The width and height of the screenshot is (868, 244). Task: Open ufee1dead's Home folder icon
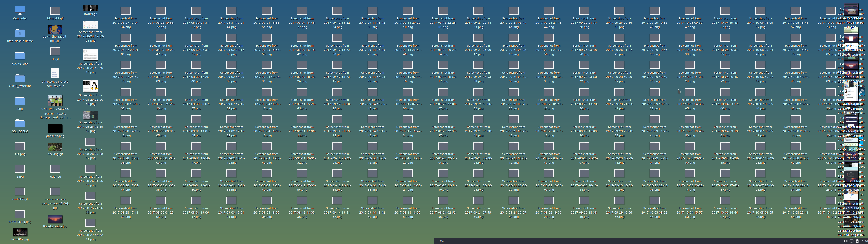pos(20,33)
